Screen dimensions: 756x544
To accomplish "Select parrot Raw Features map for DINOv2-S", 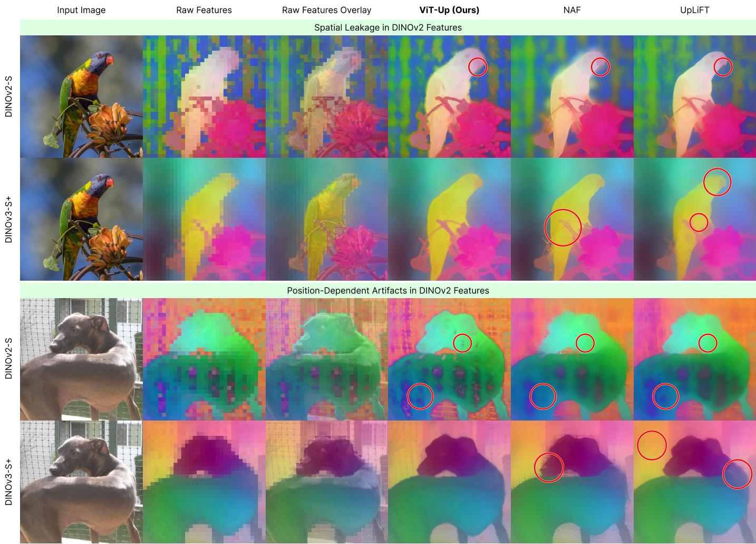I will click(204, 97).
